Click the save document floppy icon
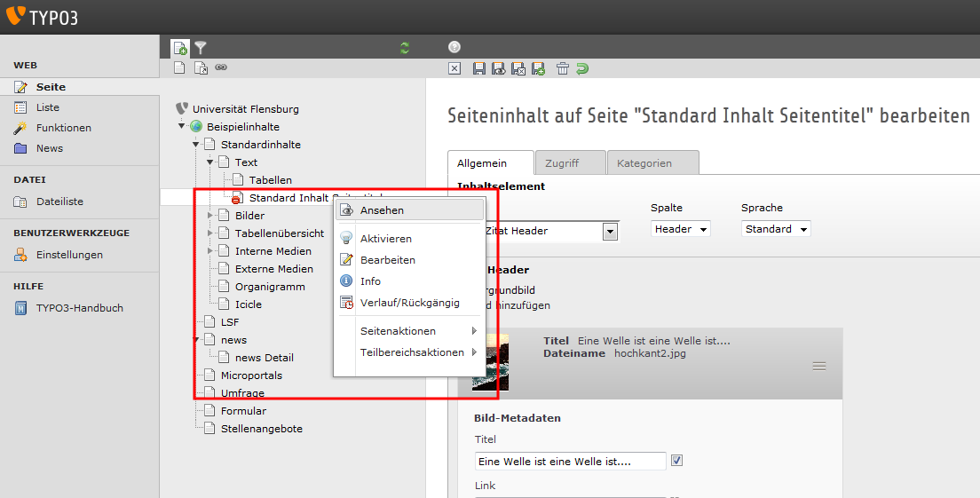This screenshot has height=498, width=980. coord(479,68)
